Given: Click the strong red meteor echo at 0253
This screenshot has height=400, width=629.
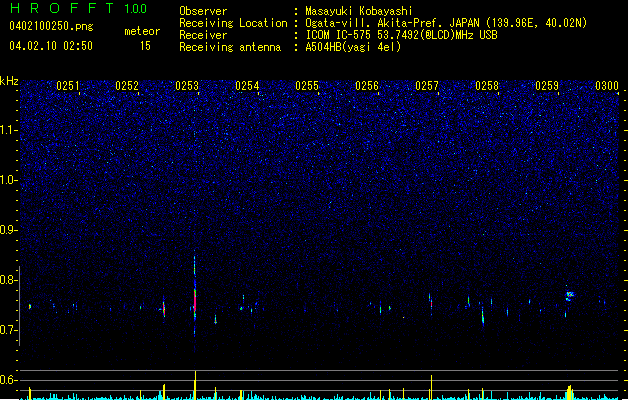Looking at the screenshot, I should click(x=195, y=300).
